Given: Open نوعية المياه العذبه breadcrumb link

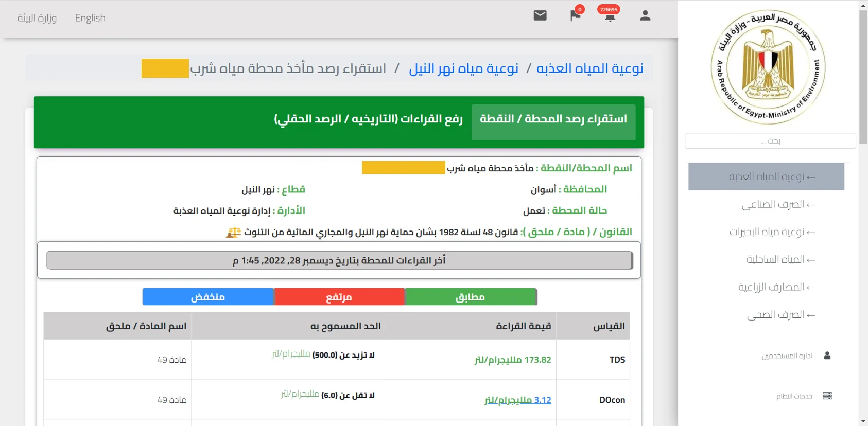Looking at the screenshot, I should coord(590,68).
